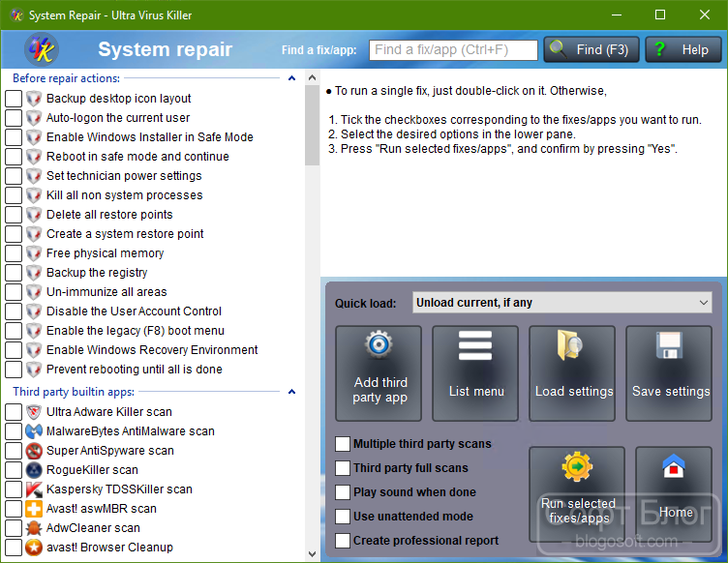Click the Ultra Adware Killer scan icon
The width and height of the screenshot is (728, 563).
[34, 412]
